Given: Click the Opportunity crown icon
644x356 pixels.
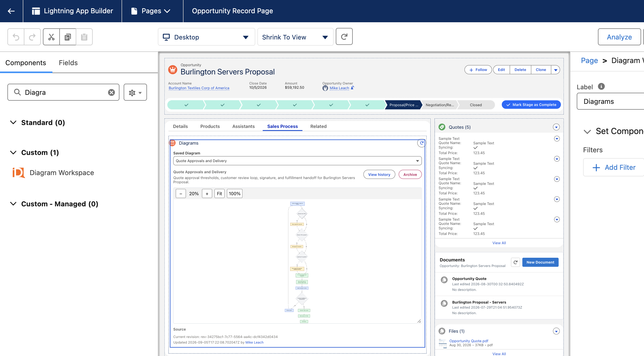Looking at the screenshot, I should coord(173,70).
